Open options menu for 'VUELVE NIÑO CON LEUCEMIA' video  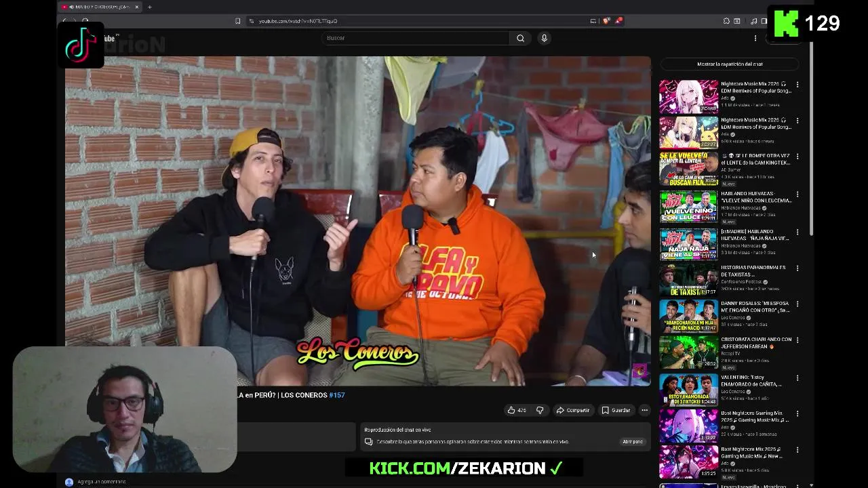click(x=797, y=195)
